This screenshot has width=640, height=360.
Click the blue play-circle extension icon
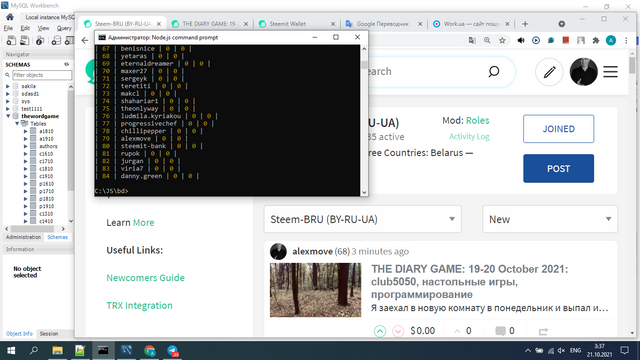tap(536, 40)
